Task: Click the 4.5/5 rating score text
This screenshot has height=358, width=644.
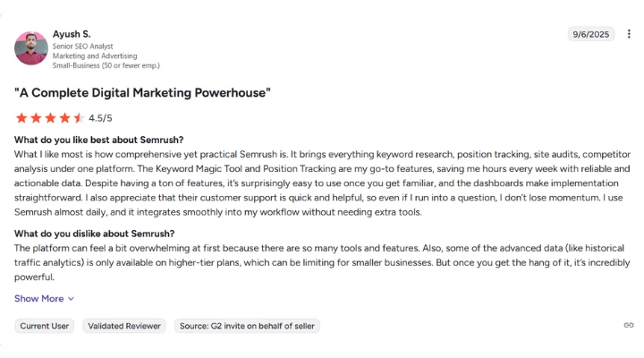Action: (100, 117)
